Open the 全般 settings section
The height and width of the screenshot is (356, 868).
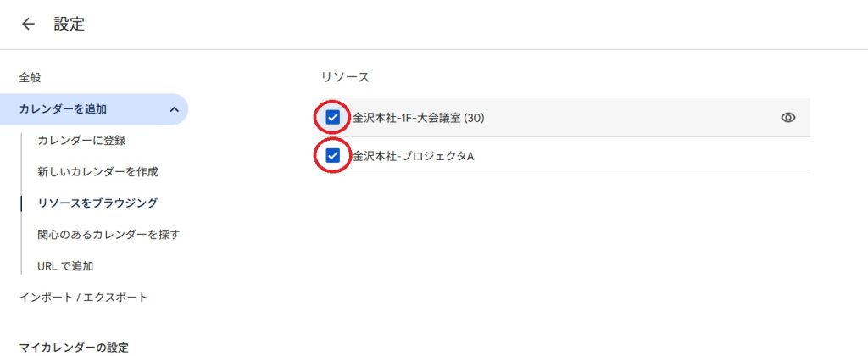coord(30,78)
